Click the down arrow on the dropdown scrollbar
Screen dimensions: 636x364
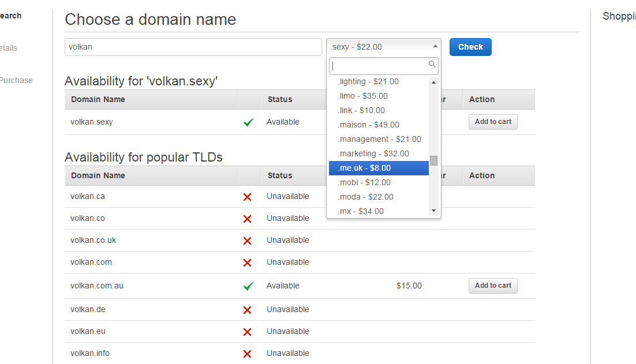[x=433, y=210]
